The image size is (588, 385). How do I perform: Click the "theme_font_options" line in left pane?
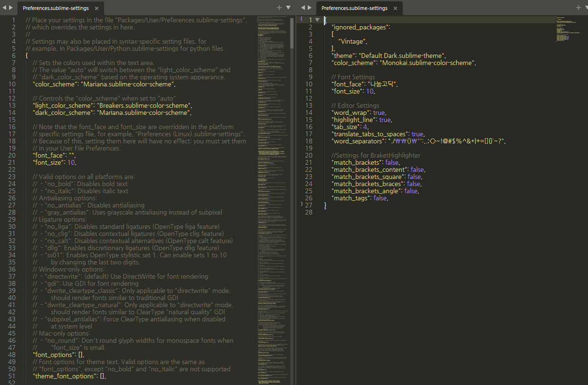pyautogui.click(x=69, y=376)
